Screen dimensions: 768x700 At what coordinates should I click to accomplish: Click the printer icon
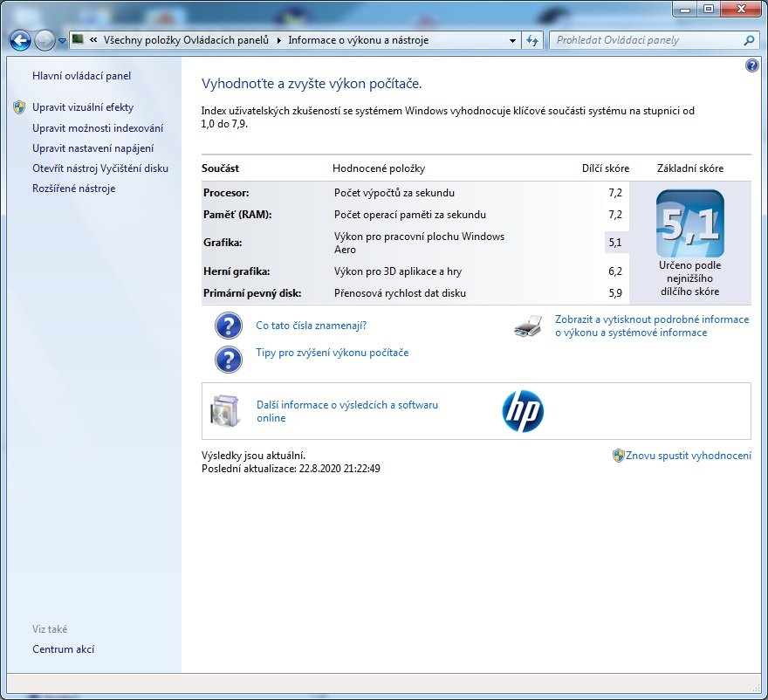click(x=528, y=326)
